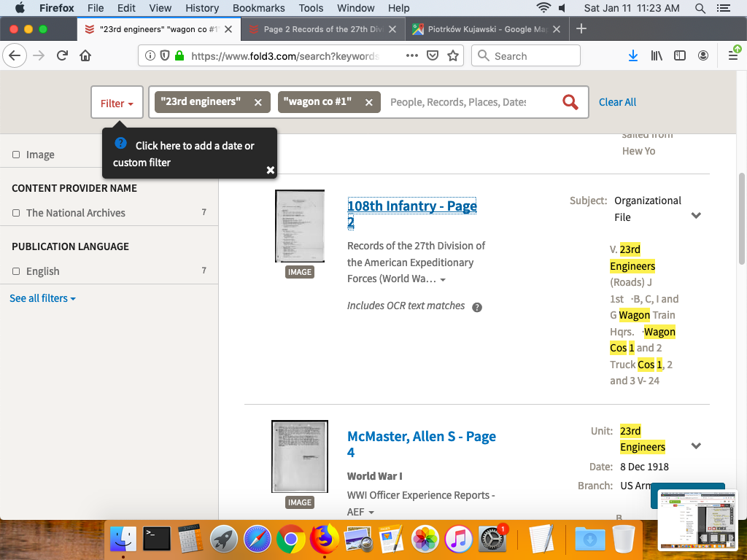The image size is (747, 560).
Task: Expand the 108th Infantry result details chevron
Action: pos(696,216)
